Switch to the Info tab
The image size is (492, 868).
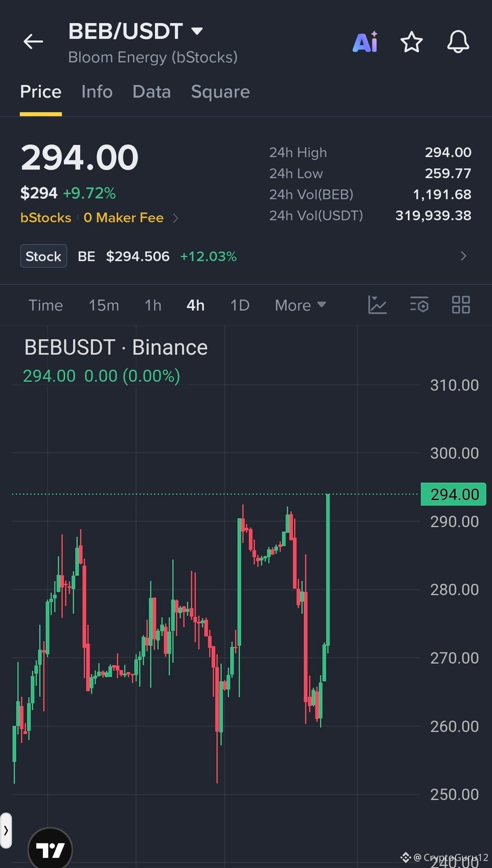point(97,91)
